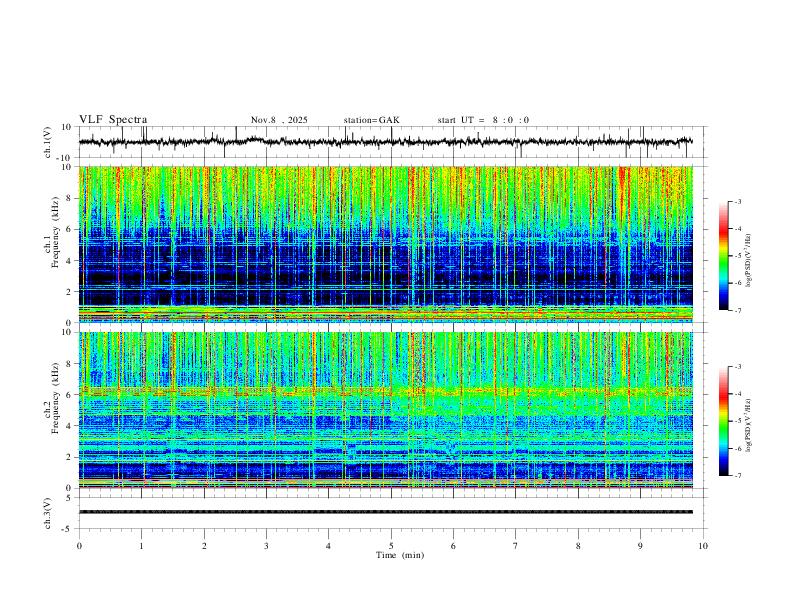Click time axis tick label "9"
Screen dimensions: 792x612
click(640, 546)
